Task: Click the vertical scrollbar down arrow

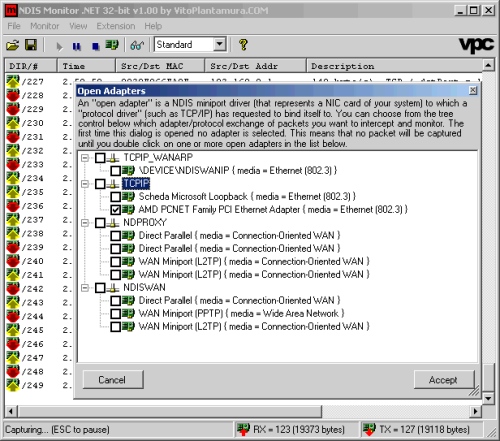Action: click(488, 398)
